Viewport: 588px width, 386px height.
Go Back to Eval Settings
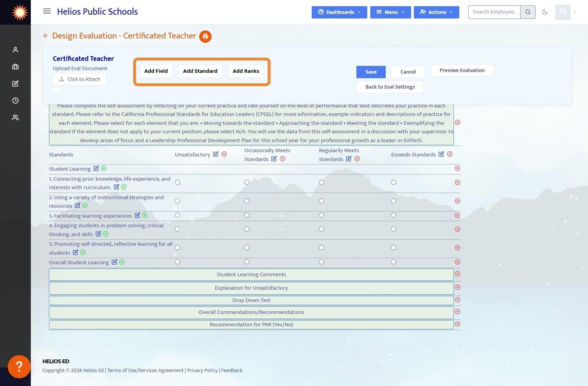pos(390,87)
